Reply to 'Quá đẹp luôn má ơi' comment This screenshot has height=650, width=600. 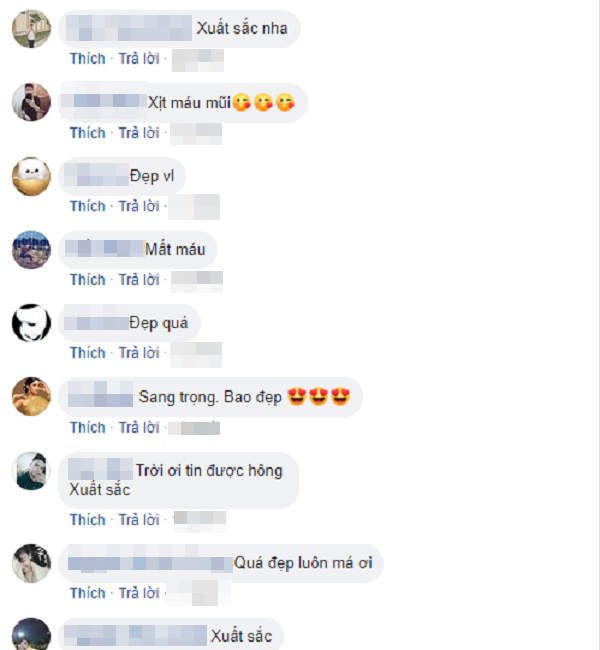139,593
